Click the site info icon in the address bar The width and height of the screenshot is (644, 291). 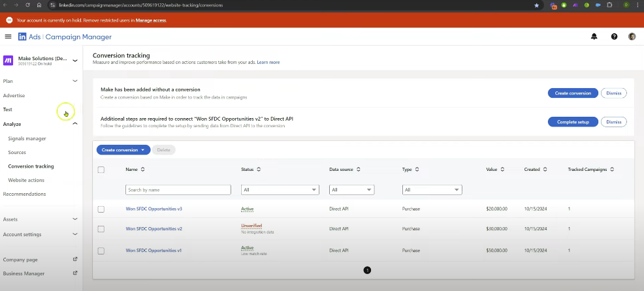click(x=52, y=5)
